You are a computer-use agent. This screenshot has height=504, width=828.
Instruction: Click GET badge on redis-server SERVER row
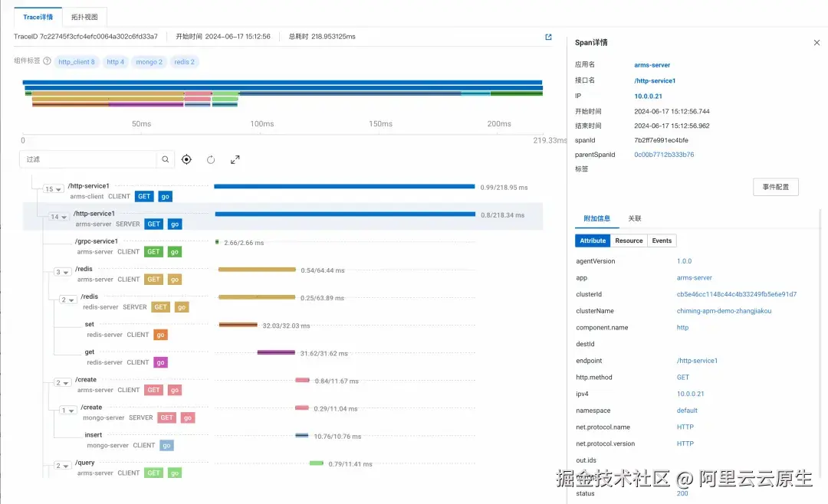click(x=160, y=306)
